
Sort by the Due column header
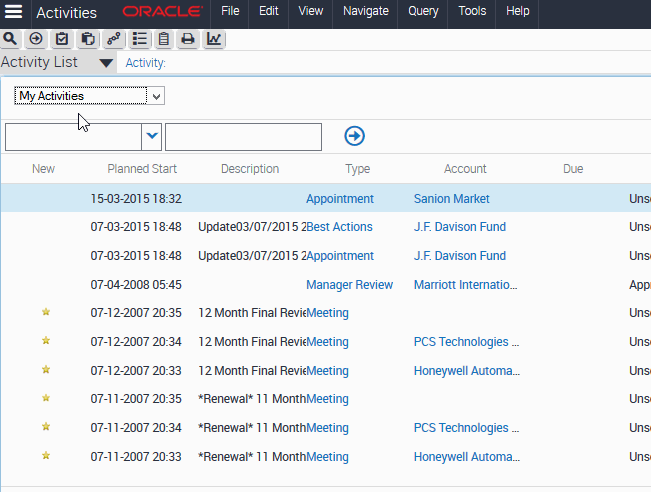(573, 169)
